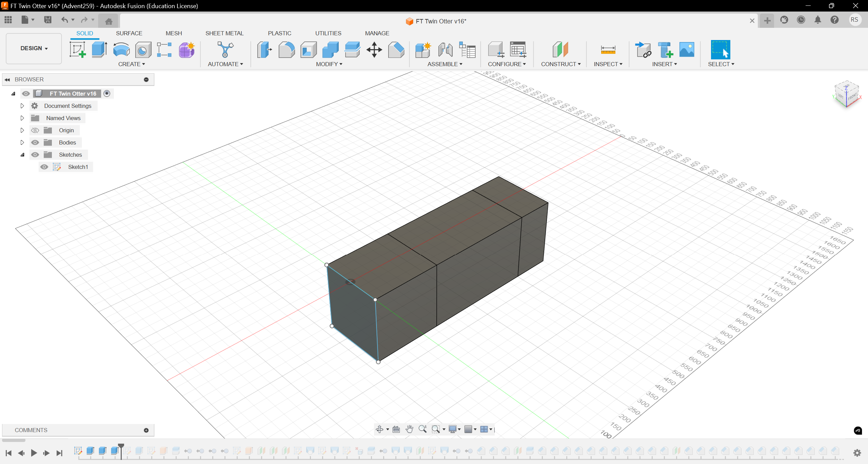Viewport: 868px width, 464px height.
Task: Switch to the UTILITIES tab
Action: point(328,33)
